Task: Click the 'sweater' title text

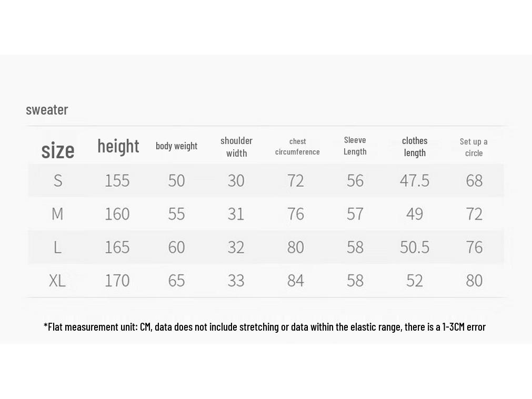Action: point(47,110)
